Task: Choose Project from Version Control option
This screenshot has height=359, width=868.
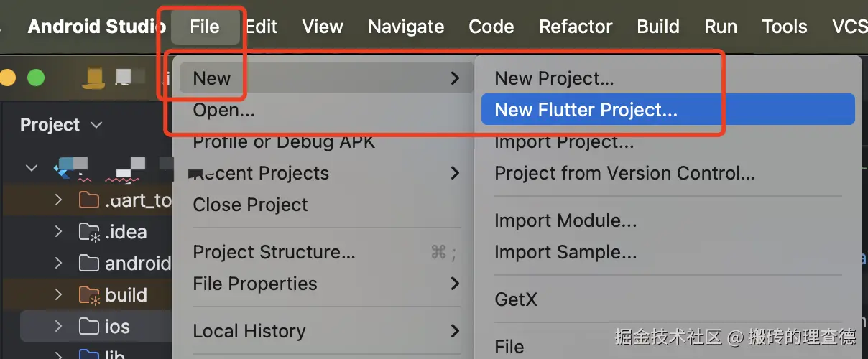Action: (x=624, y=173)
